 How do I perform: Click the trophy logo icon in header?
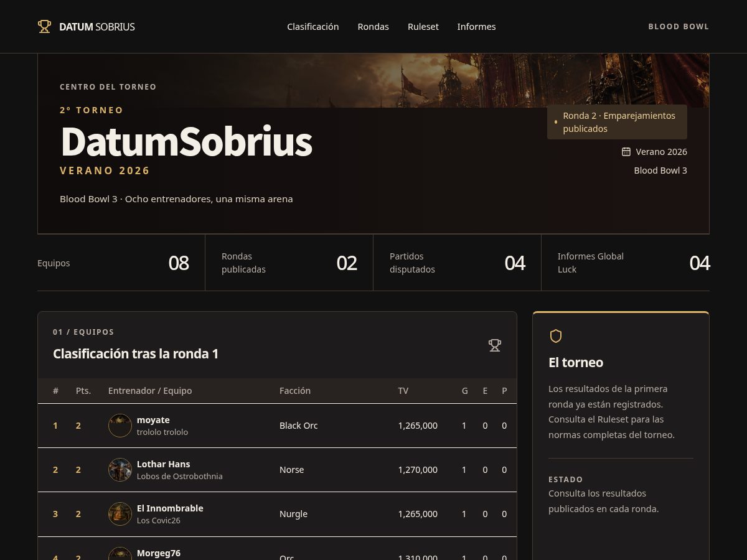pyautogui.click(x=44, y=26)
